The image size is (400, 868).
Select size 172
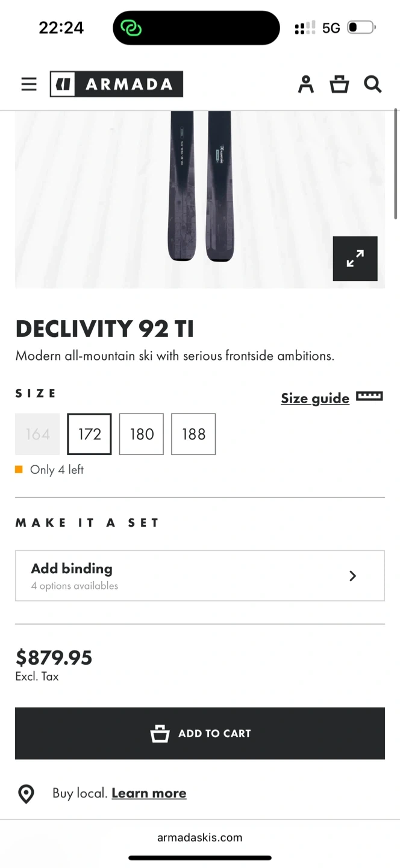[89, 434]
